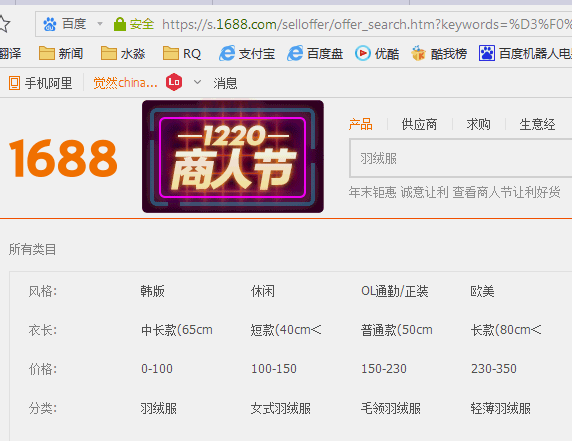Click the bookmark star icon

[4, 24]
